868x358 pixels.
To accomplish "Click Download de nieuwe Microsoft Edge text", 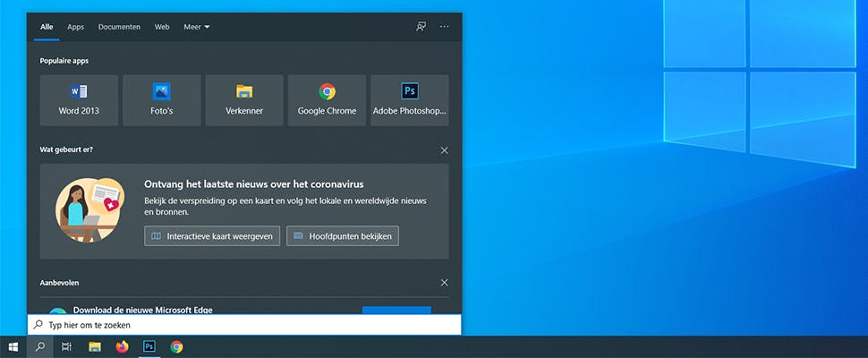I will (x=143, y=310).
